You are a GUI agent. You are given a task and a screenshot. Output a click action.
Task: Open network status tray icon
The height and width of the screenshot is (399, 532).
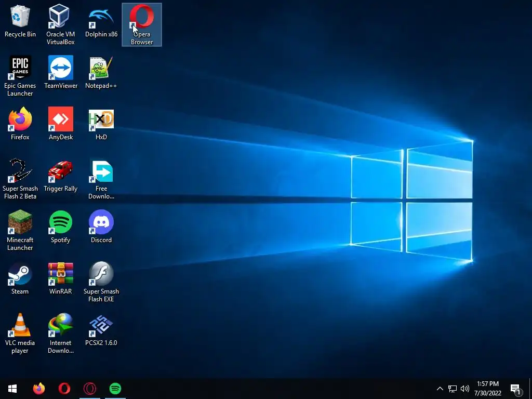(x=453, y=389)
